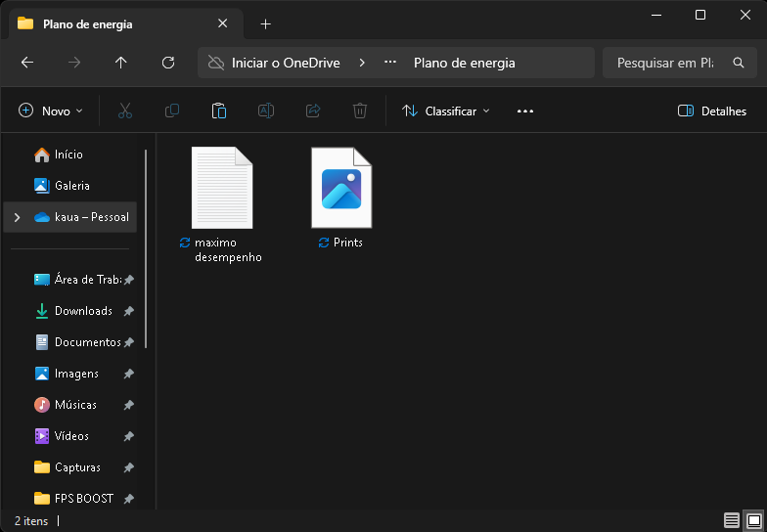The width and height of the screenshot is (767, 532).
Task: Refresh the folder with reload icon
Action: [168, 63]
